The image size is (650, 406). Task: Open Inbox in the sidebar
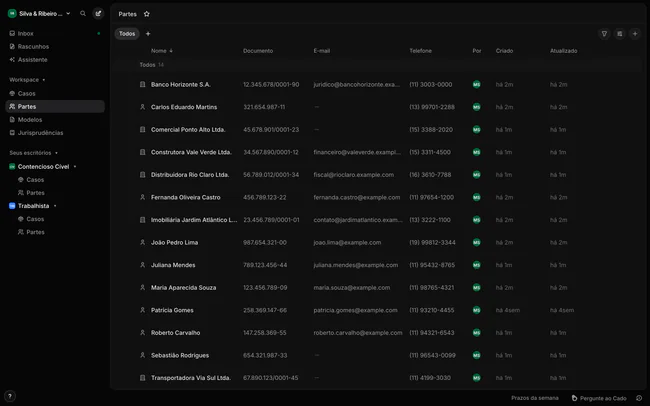55,34
